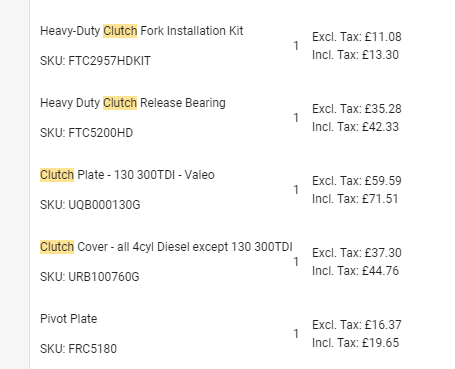Click Excl. Tax £37.30 price
This screenshot has width=455, height=369.
(357, 253)
